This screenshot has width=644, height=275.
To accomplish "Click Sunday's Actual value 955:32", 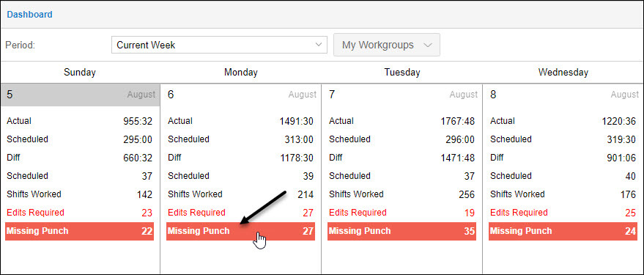I will 138,121.
